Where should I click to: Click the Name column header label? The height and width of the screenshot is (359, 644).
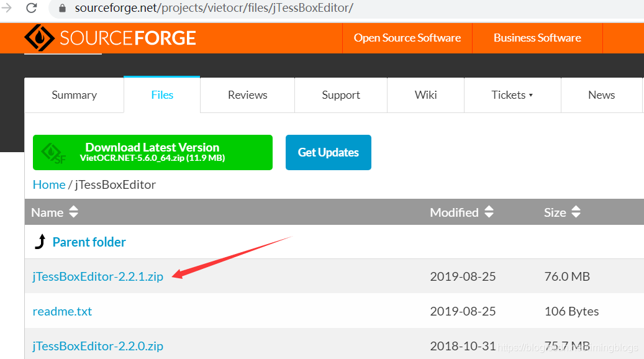[x=47, y=212]
